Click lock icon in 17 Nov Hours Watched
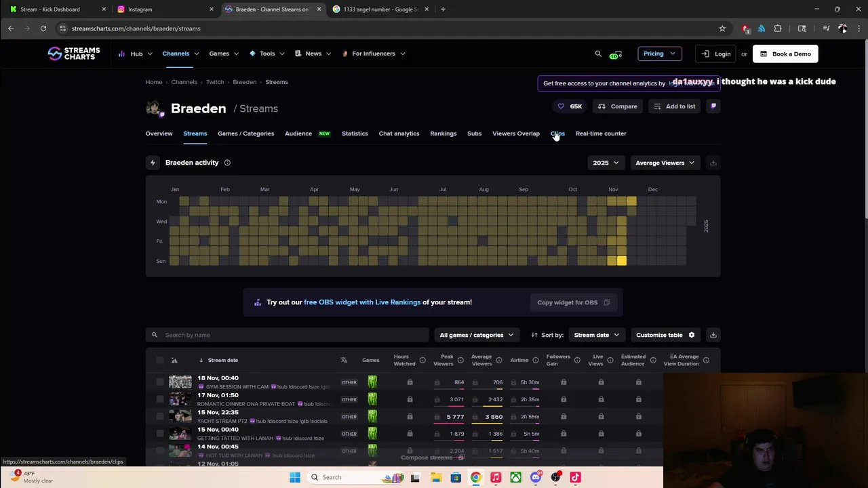The image size is (868, 488). 410,399
